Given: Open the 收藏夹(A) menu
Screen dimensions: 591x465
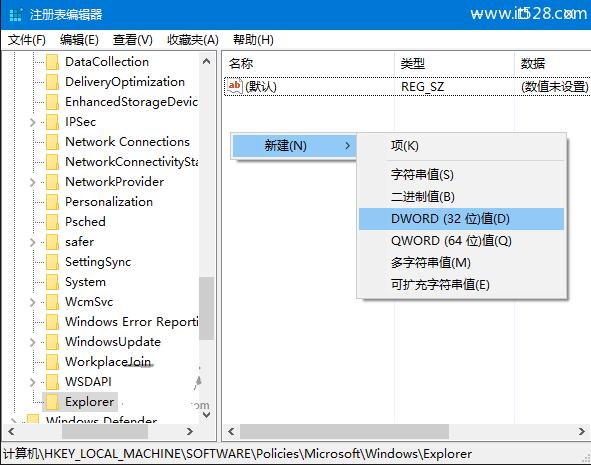Looking at the screenshot, I should tap(193, 40).
